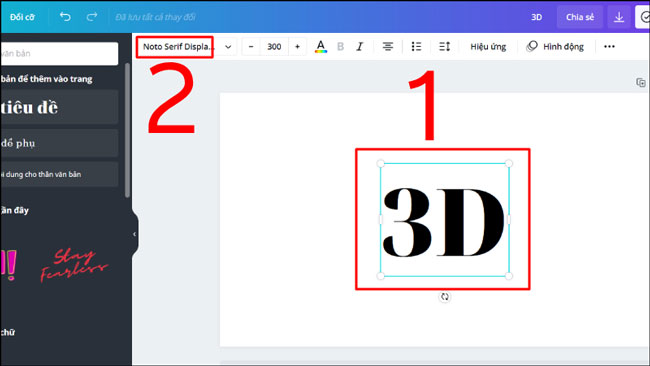The height and width of the screenshot is (366, 650).
Task: Click the redo arrow icon
Action: 92,17
